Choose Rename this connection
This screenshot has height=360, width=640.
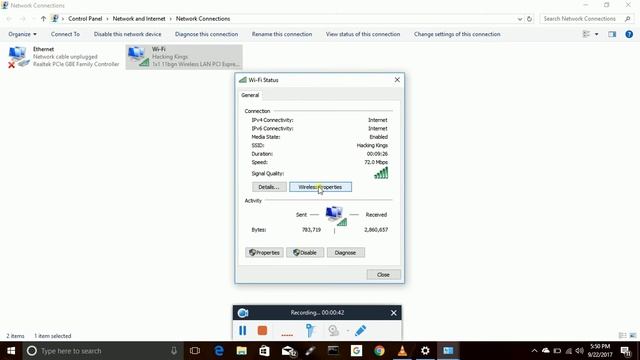282,34
